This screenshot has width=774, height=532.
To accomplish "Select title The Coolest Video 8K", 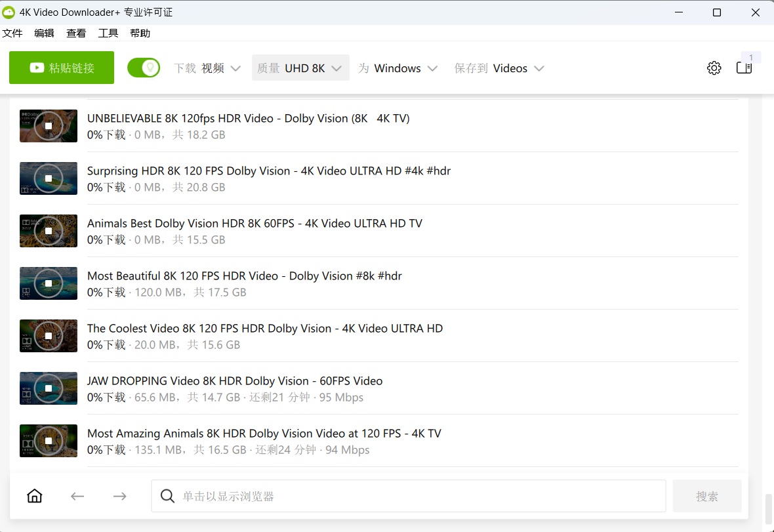I will click(x=265, y=329).
